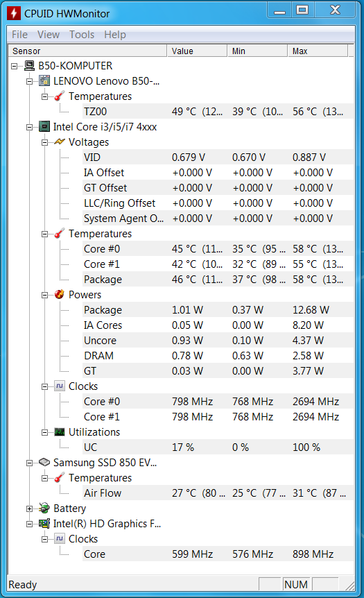Click the Powers flame icon
Screen dimensions: 364x598
[60, 294]
